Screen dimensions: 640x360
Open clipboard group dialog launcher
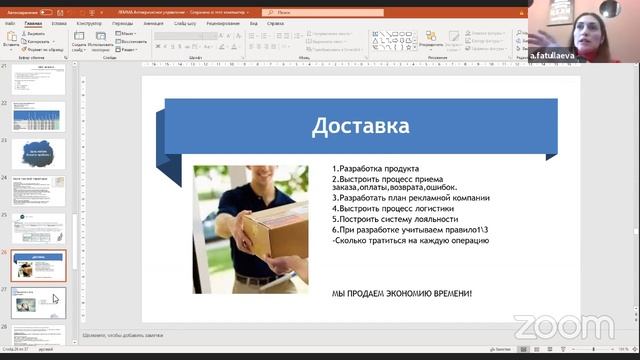click(x=66, y=58)
